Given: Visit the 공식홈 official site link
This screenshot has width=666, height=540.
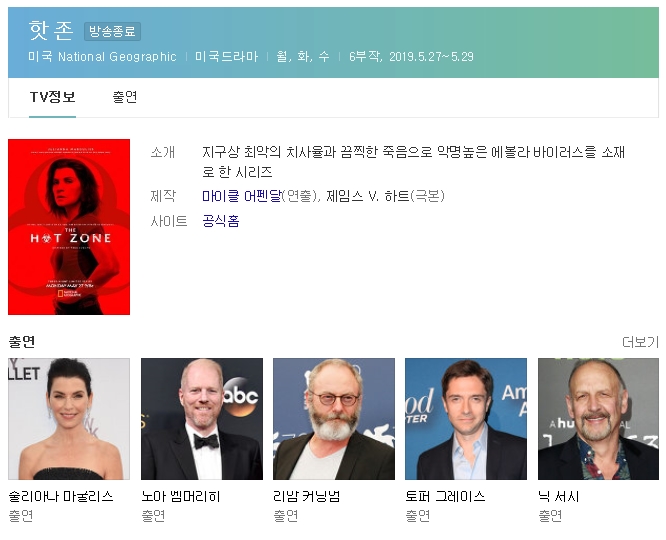Looking at the screenshot, I should [220, 221].
